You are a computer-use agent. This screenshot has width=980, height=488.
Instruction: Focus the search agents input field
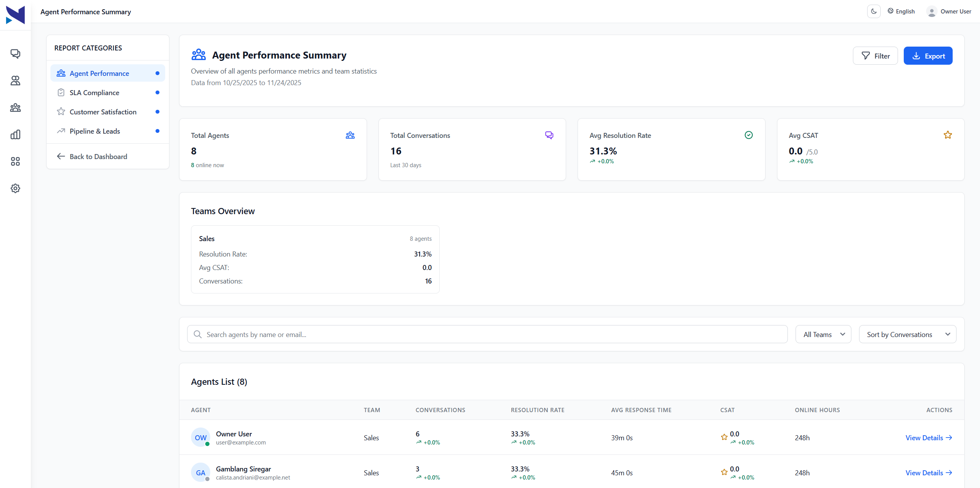(487, 334)
